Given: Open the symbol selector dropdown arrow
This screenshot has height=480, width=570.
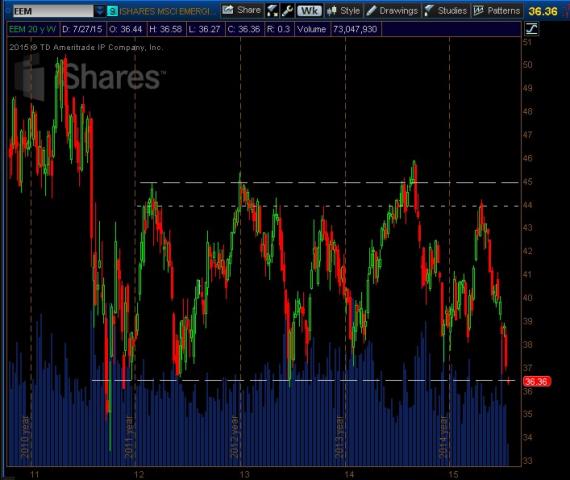Looking at the screenshot, I should (100, 11).
